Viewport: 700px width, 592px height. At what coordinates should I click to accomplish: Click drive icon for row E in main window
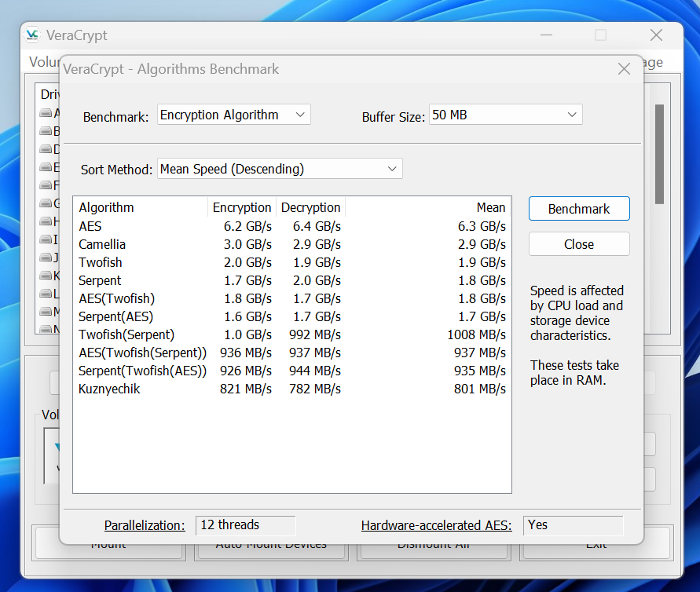coord(46,167)
